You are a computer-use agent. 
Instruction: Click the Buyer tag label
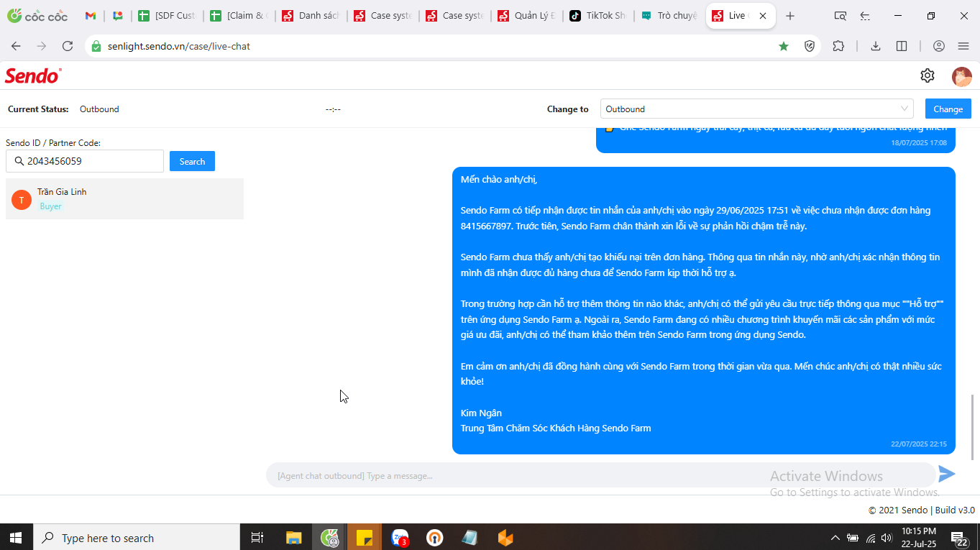51,206
